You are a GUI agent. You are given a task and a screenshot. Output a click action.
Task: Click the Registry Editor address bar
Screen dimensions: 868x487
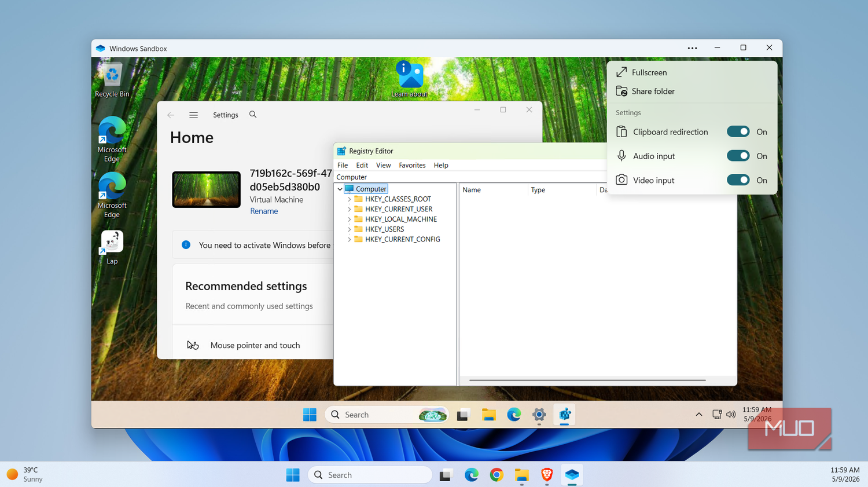point(470,177)
